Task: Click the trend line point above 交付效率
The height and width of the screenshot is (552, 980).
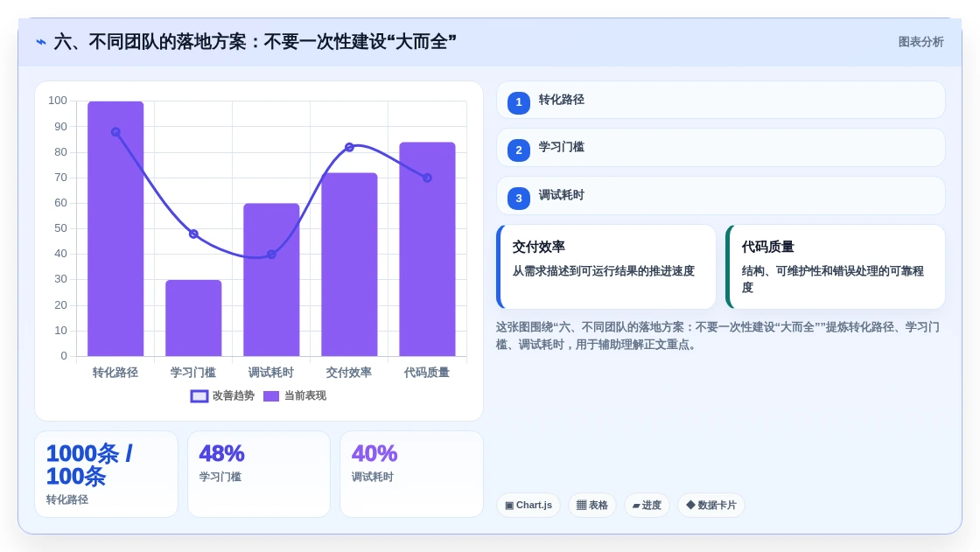Action: coord(349,147)
